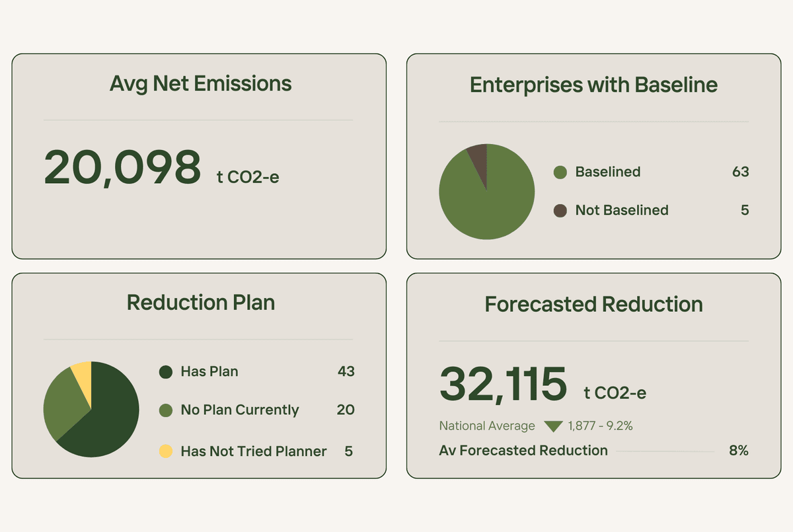Open the Enterprises with Baseline card title
The image size is (793, 532).
pos(593,85)
